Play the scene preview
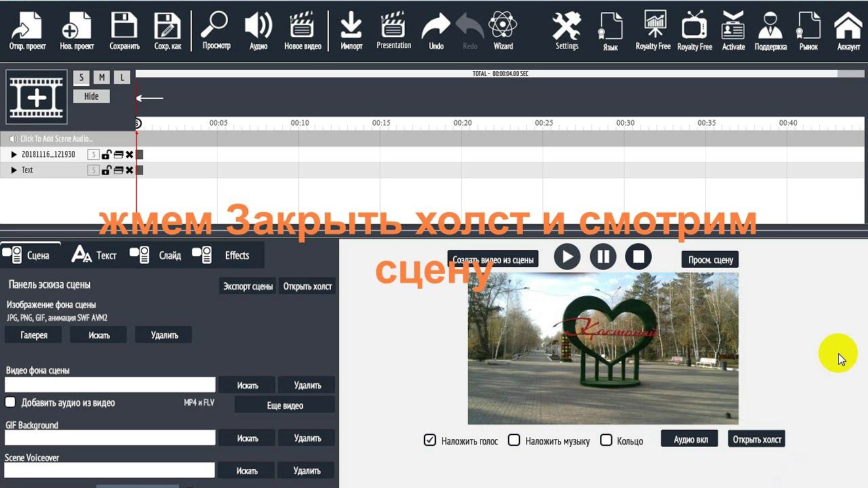The image size is (868, 488). (567, 257)
